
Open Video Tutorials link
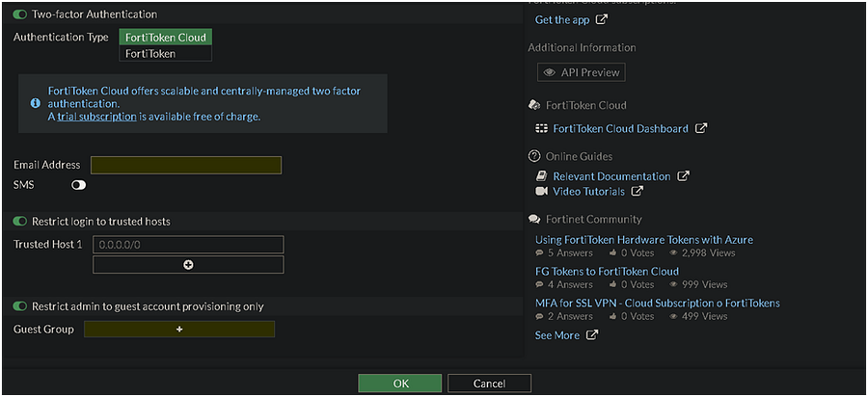[589, 192]
